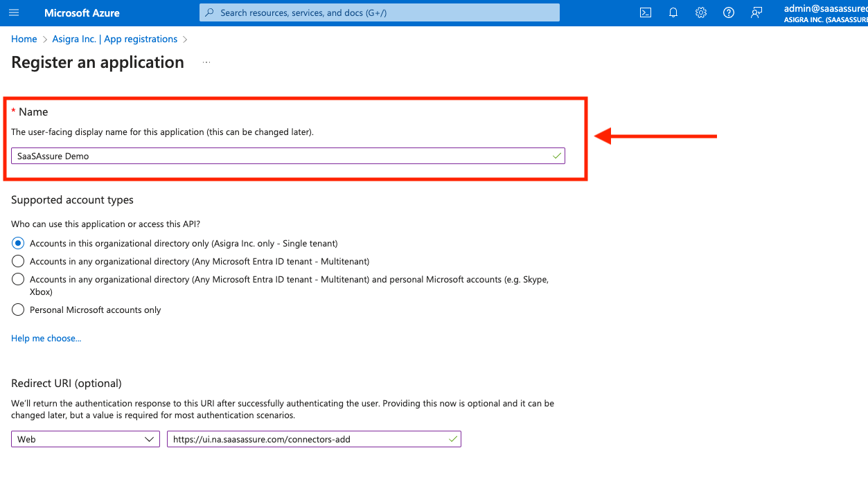Open Cloud Shell from the top bar

[x=645, y=12]
